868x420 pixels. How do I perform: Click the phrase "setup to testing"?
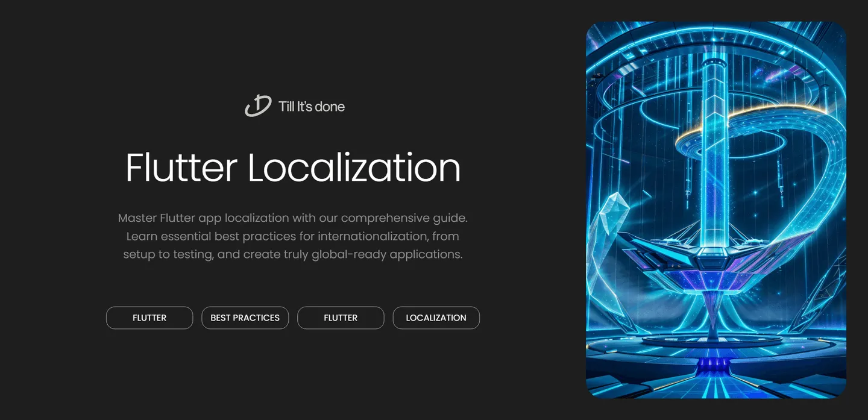pos(168,254)
